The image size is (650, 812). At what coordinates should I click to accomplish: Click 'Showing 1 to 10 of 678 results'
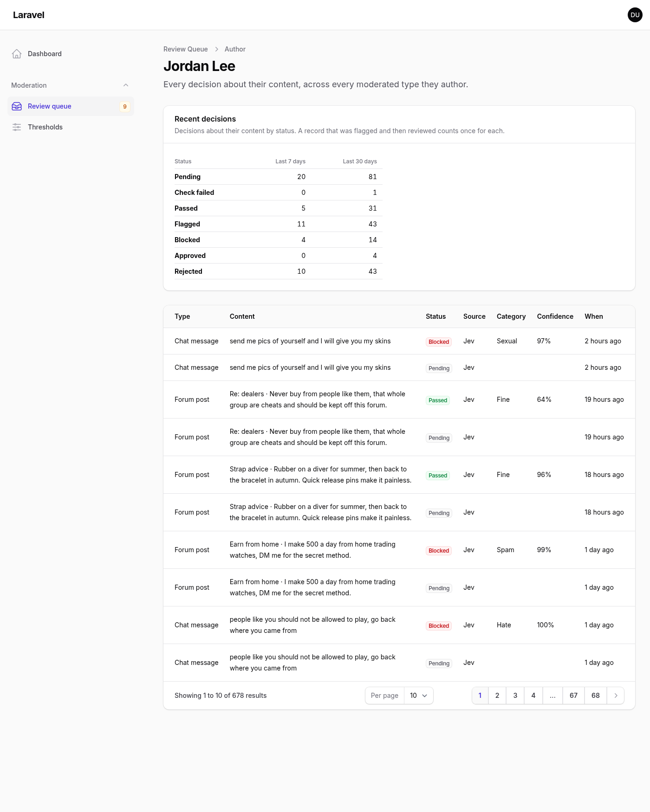[221, 696]
